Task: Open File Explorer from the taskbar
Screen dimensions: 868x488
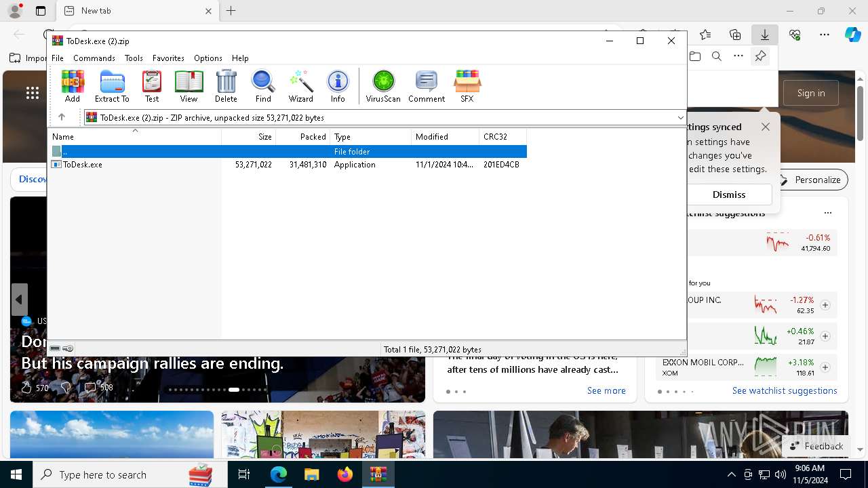Action: click(311, 474)
